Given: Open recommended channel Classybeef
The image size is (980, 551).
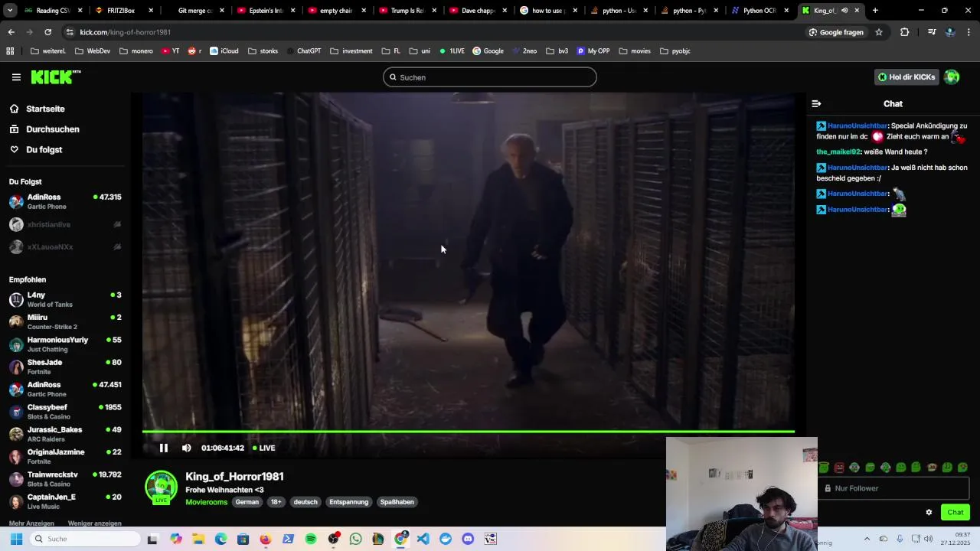Looking at the screenshot, I should coord(65,412).
